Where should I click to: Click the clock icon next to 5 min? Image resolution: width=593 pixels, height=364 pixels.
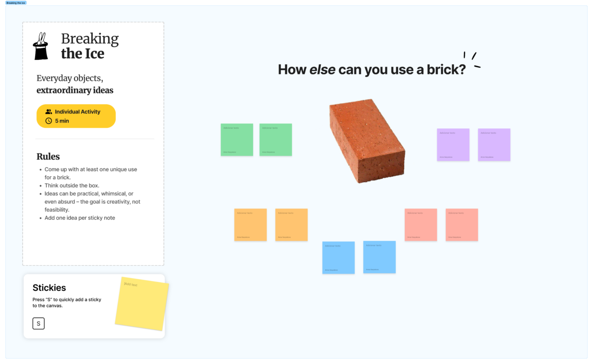click(48, 121)
